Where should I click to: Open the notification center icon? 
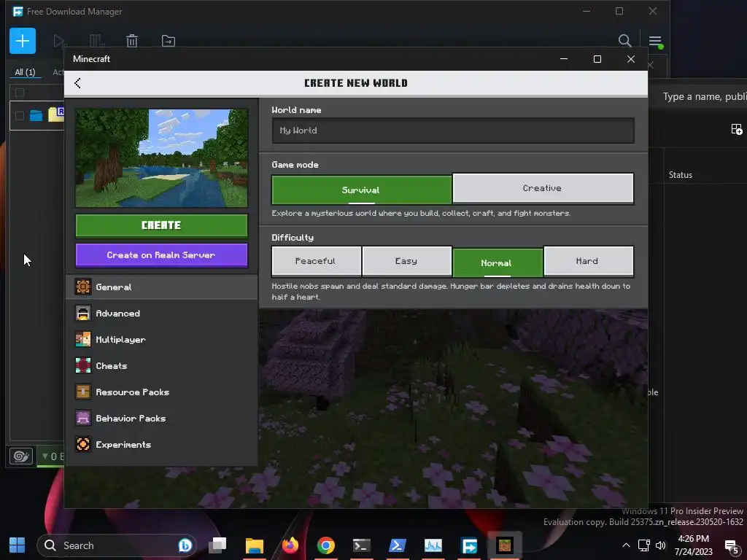coord(732,546)
